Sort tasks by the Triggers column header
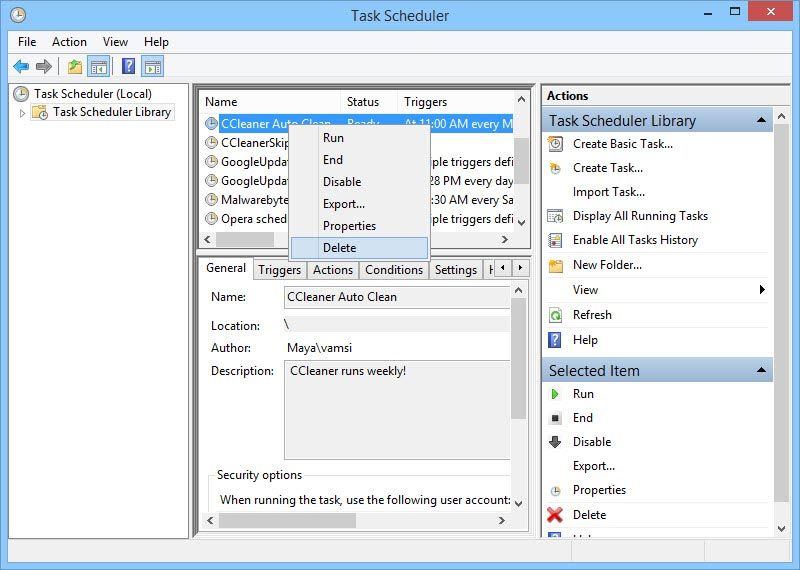The height and width of the screenshot is (570, 800). click(456, 102)
